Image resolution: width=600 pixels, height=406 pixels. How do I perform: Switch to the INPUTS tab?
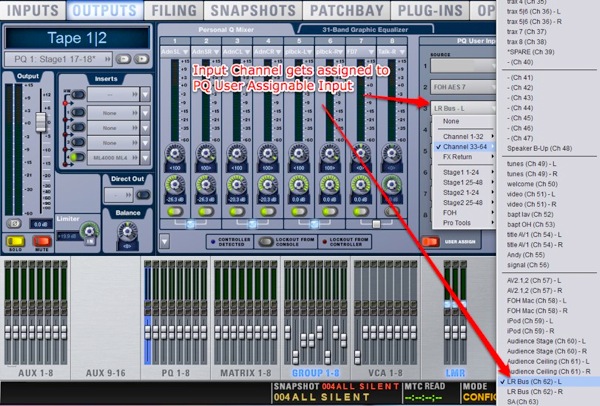(33, 10)
